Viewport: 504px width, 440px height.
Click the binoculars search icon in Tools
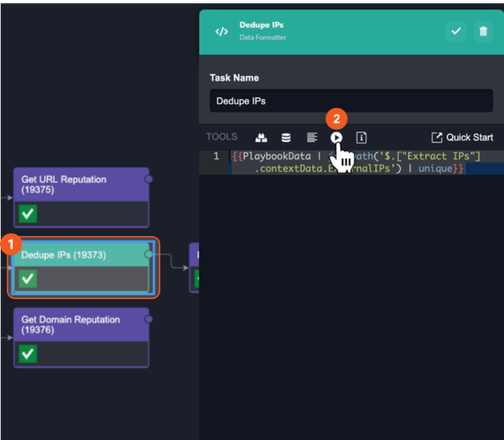(261, 138)
